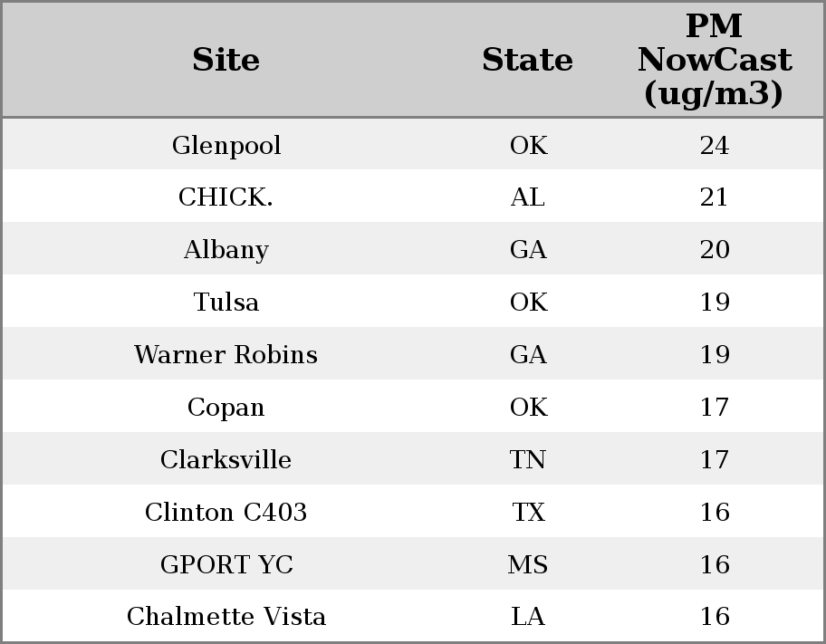Viewport: 826px width, 644px height.
Task: Click the LA state cell
Action: coord(527,617)
